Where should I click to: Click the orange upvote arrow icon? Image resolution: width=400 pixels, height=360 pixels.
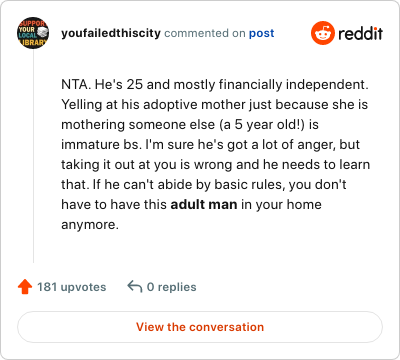coord(25,287)
